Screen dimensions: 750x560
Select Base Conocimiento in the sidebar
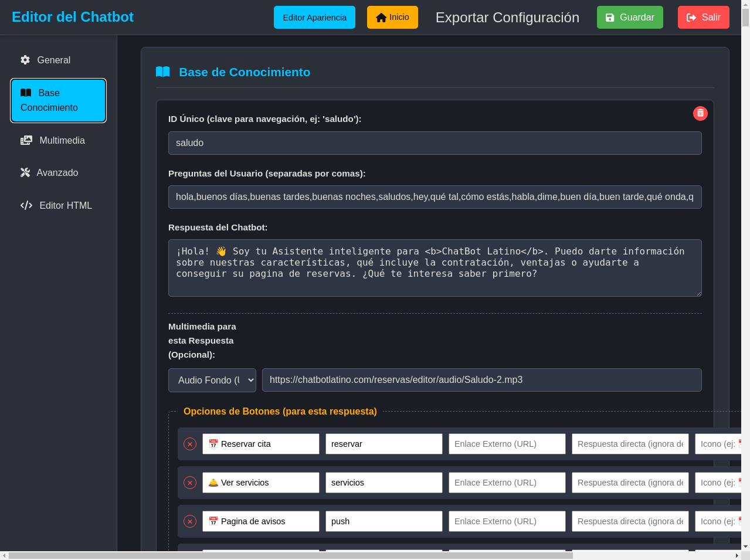click(x=58, y=100)
